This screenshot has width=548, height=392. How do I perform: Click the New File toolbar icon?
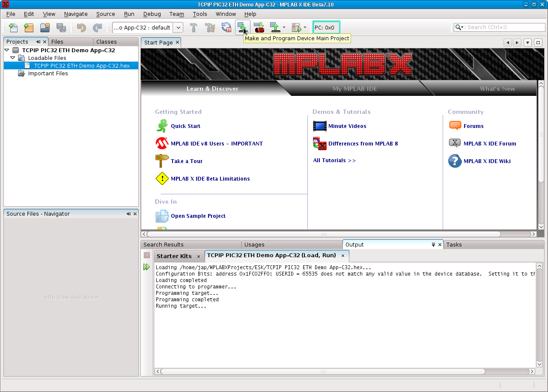(13, 27)
